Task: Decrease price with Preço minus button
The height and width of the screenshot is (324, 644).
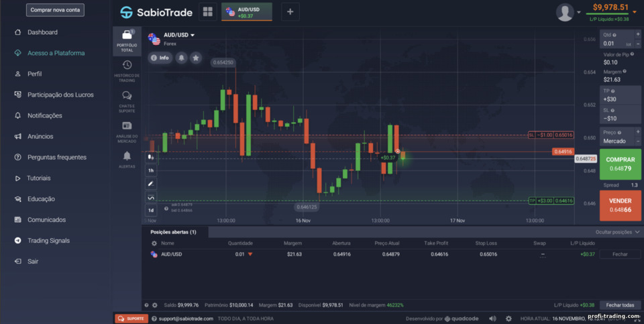Action: 638,141
